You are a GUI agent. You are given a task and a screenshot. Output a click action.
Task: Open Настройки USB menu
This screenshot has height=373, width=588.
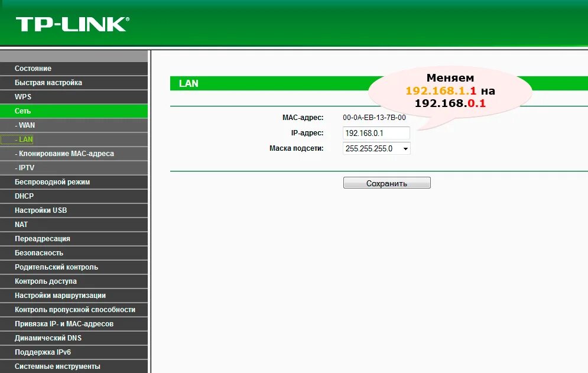click(74, 210)
